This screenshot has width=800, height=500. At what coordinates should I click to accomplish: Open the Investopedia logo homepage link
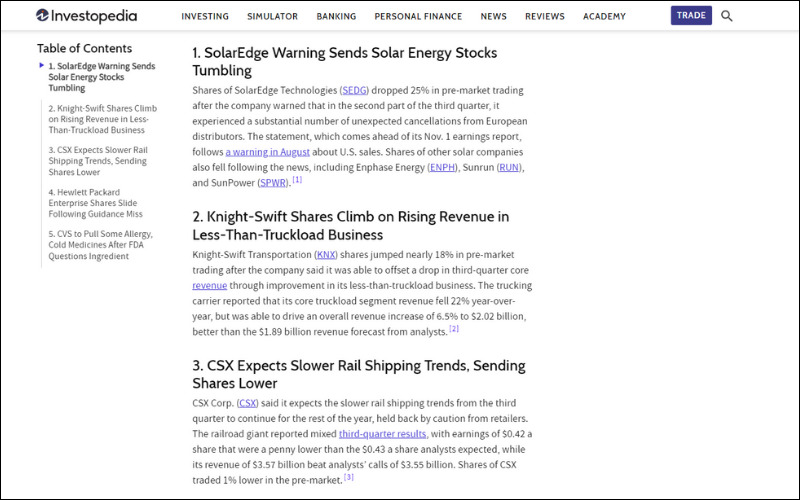[x=86, y=16]
